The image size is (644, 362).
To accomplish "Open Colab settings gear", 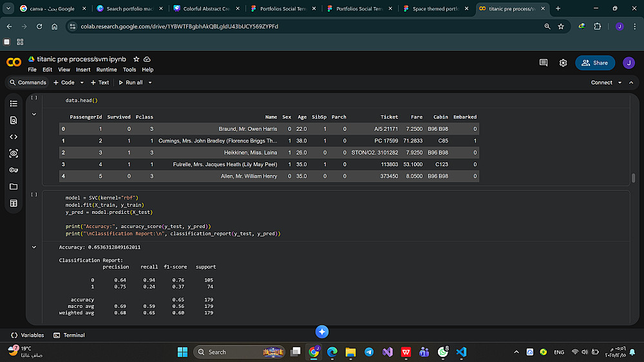I will 563,63.
